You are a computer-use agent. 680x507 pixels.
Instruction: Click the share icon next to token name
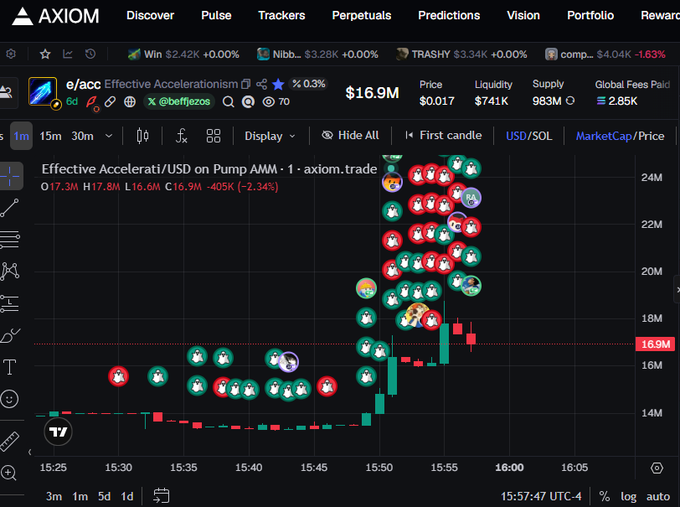[262, 84]
